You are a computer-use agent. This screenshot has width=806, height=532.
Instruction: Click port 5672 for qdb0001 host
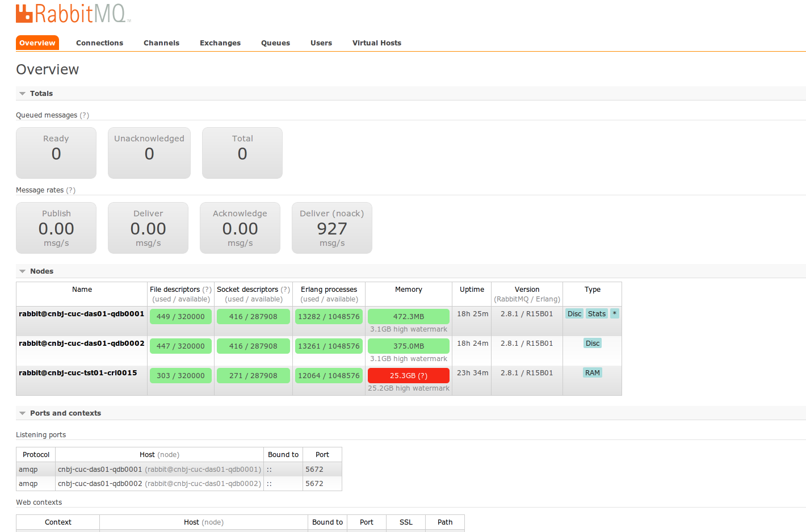[314, 469]
